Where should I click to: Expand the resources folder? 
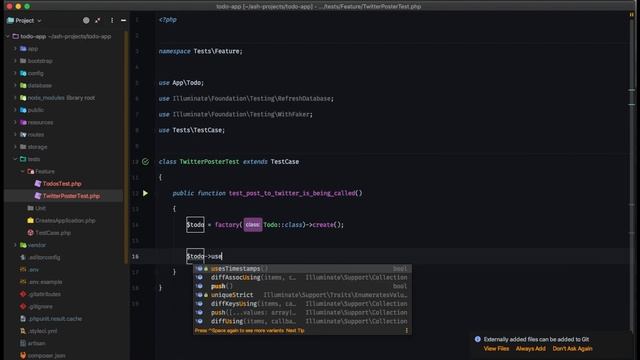[16, 122]
